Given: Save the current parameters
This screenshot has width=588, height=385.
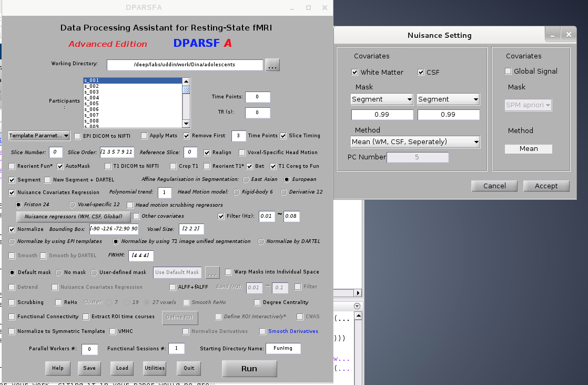Looking at the screenshot, I should click(x=89, y=368).
